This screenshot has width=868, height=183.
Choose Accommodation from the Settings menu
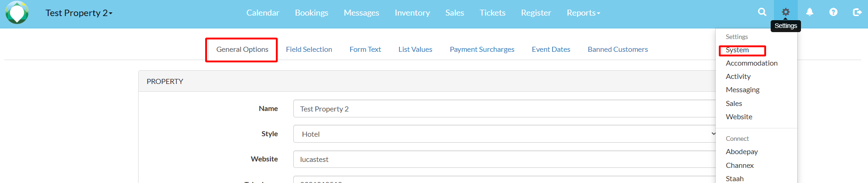pyautogui.click(x=751, y=63)
